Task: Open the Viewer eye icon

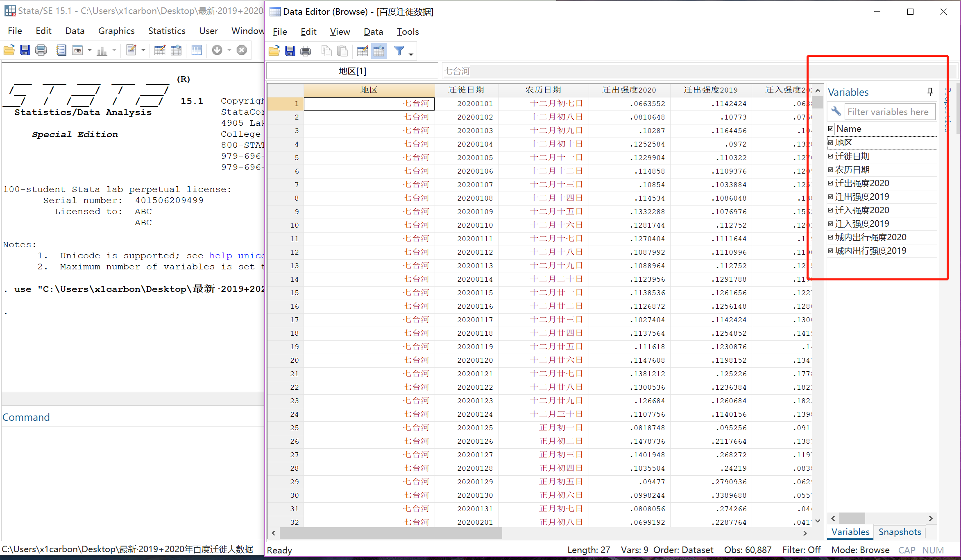Action: 77,50
